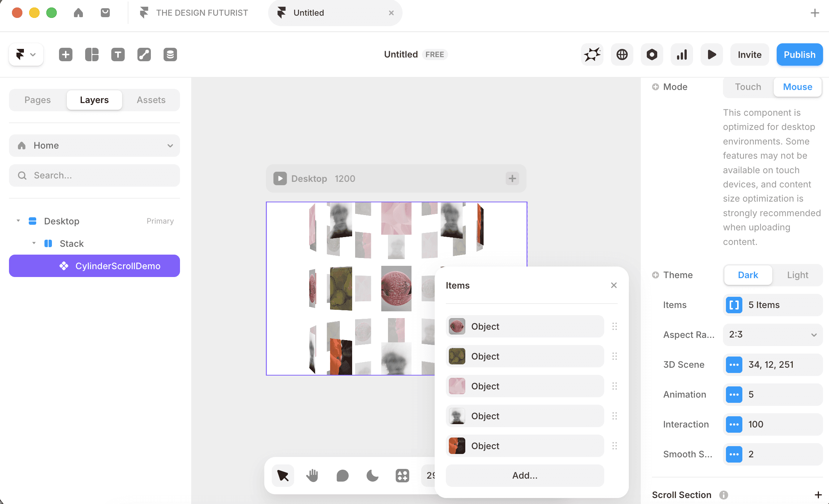Switch to the Pages tab

coord(38,100)
